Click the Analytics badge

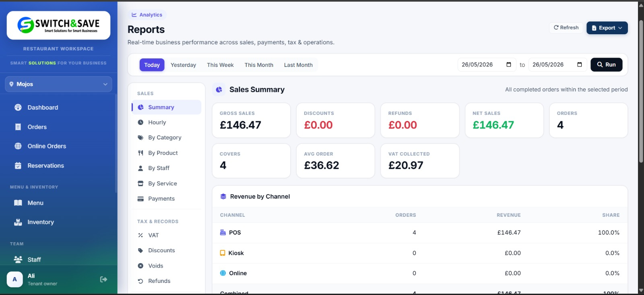click(147, 15)
